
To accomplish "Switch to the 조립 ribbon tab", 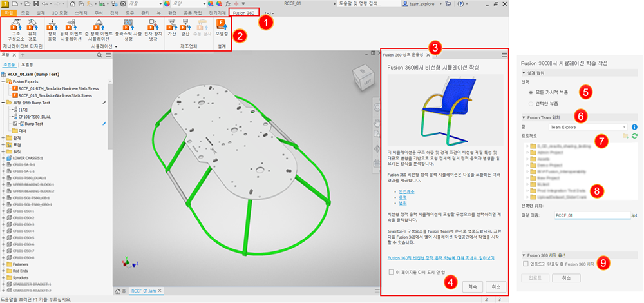I will (25, 13).
